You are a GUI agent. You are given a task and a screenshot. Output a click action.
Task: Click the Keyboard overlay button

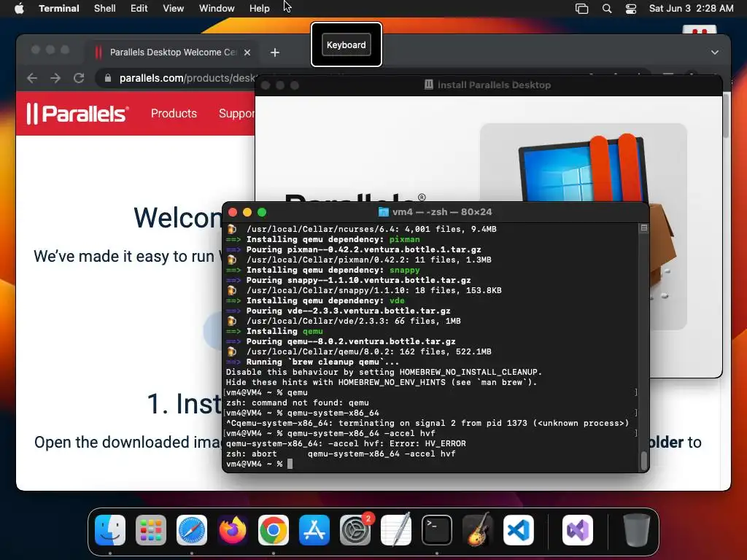click(x=347, y=44)
